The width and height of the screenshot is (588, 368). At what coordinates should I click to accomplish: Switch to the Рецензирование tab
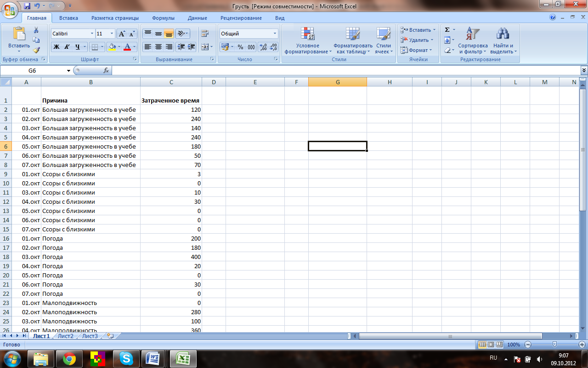click(x=241, y=18)
